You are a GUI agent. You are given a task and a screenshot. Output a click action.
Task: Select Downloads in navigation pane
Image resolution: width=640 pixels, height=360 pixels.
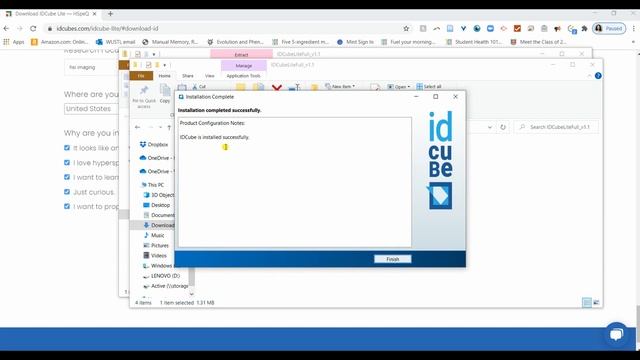[158, 225]
